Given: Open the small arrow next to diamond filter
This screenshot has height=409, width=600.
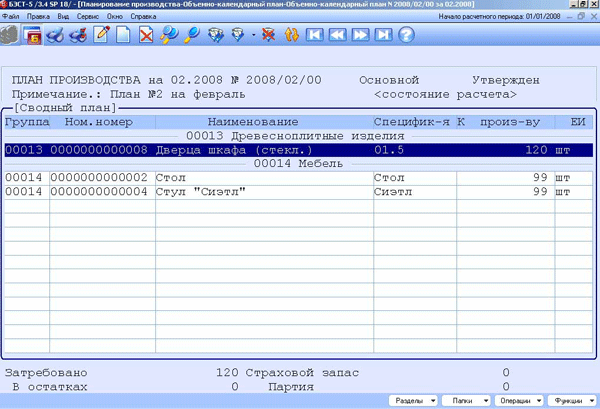Looking at the screenshot, I should click(x=253, y=35).
